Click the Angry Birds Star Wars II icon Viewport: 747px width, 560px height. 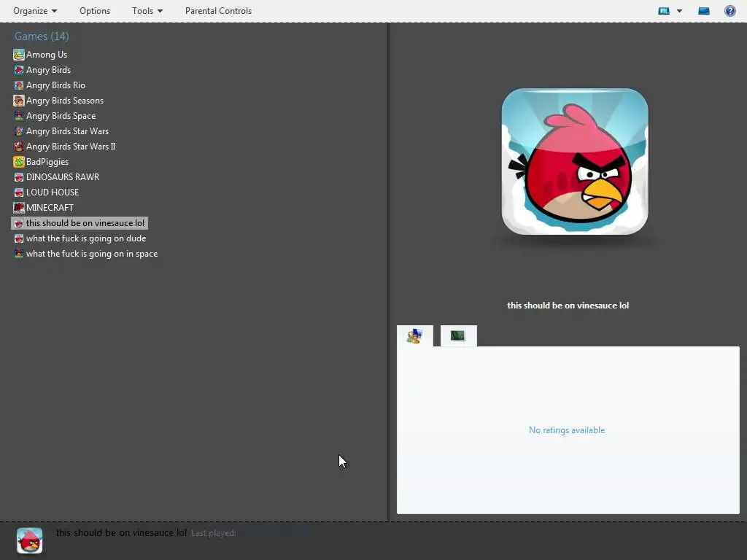(18, 146)
